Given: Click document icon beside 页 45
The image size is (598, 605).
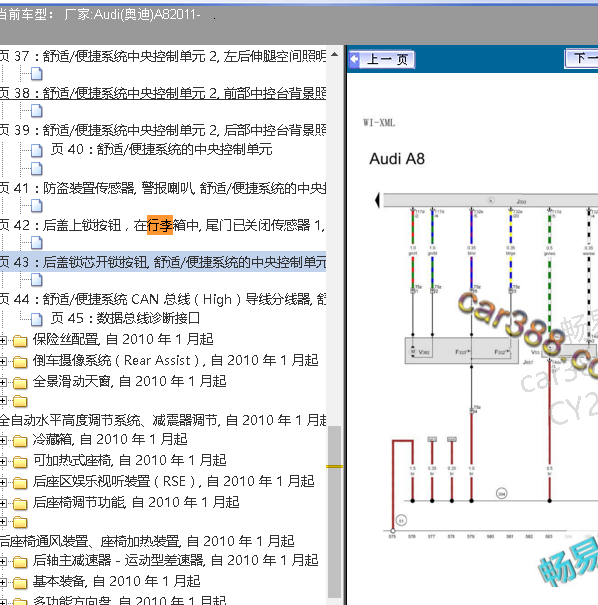Looking at the screenshot, I should 37,319.
